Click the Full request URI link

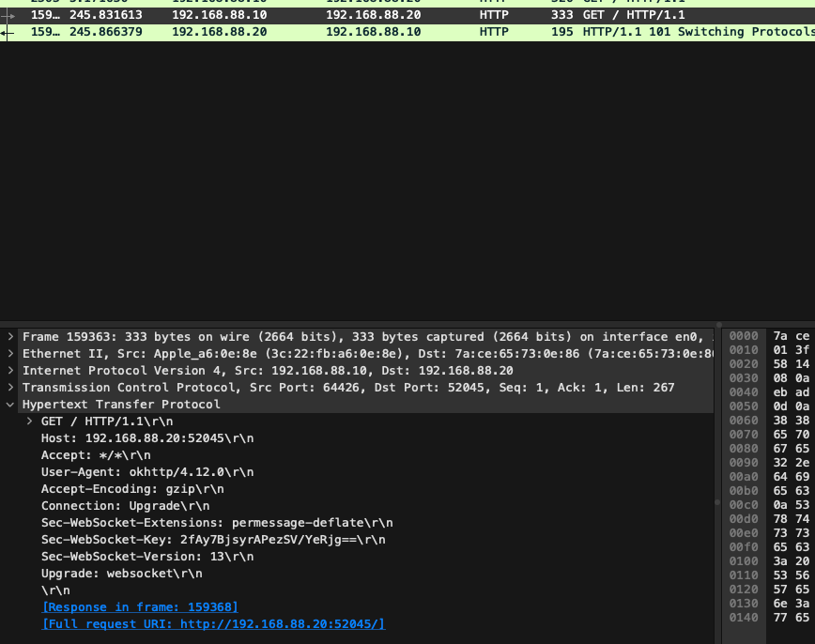pos(213,624)
